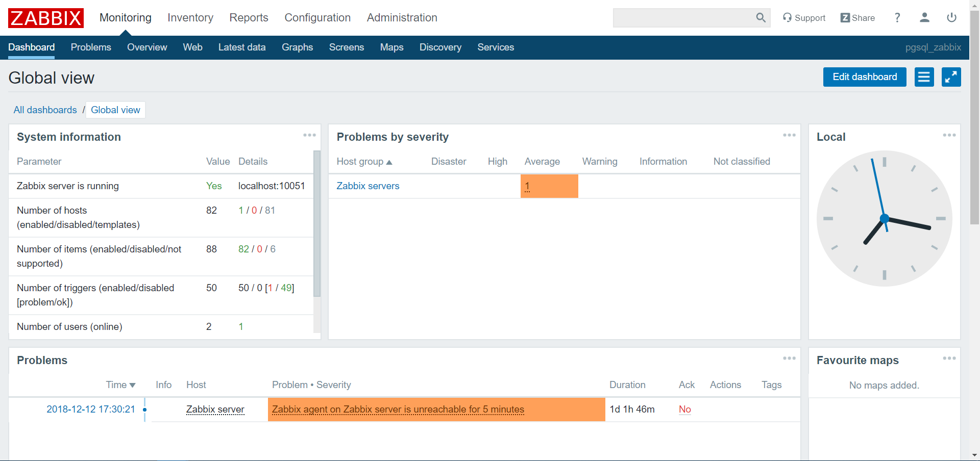Screen dimensions: 980x461
Task: Open the Help question mark icon
Action: 897,18
